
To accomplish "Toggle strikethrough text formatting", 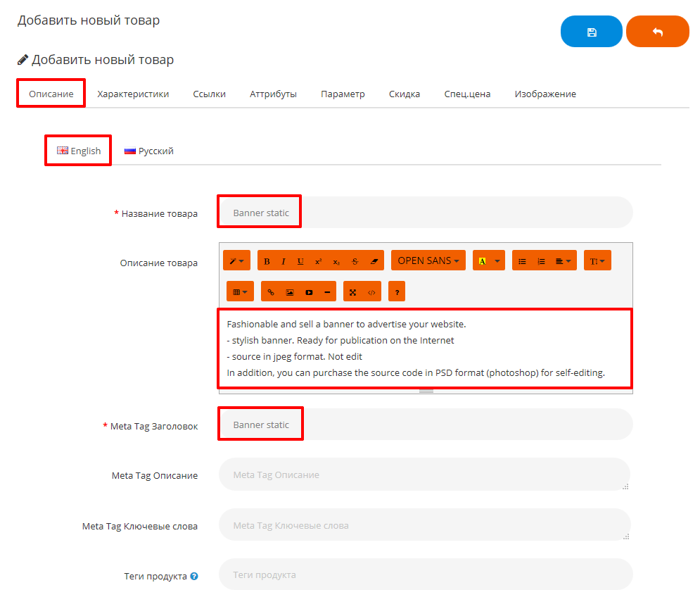I will click(x=355, y=261).
